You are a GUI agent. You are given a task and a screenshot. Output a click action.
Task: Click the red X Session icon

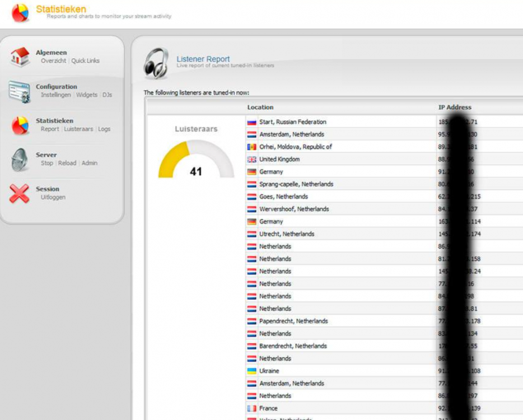click(20, 194)
